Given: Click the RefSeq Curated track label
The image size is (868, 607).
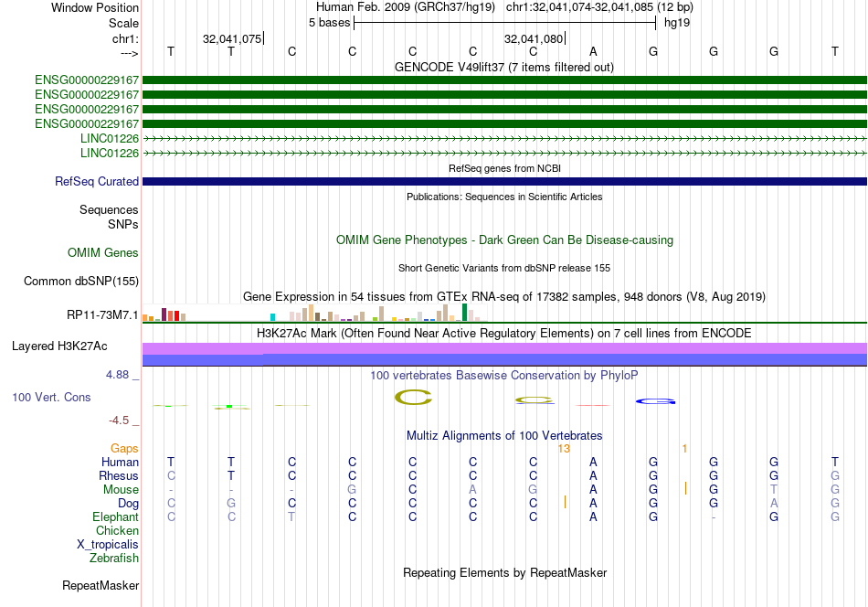Looking at the screenshot, I should pos(97,181).
